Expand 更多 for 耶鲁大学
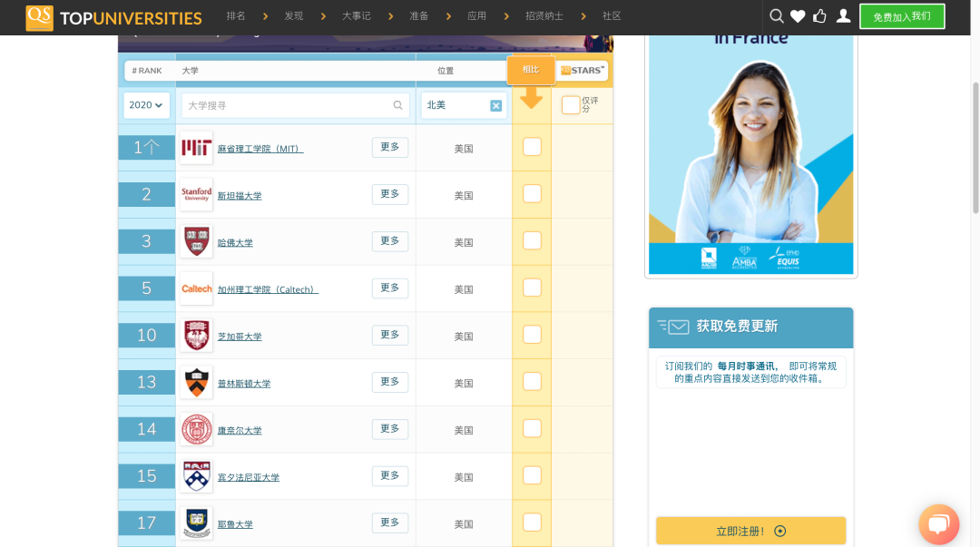Image resolution: width=980 pixels, height=547 pixels. click(x=390, y=522)
